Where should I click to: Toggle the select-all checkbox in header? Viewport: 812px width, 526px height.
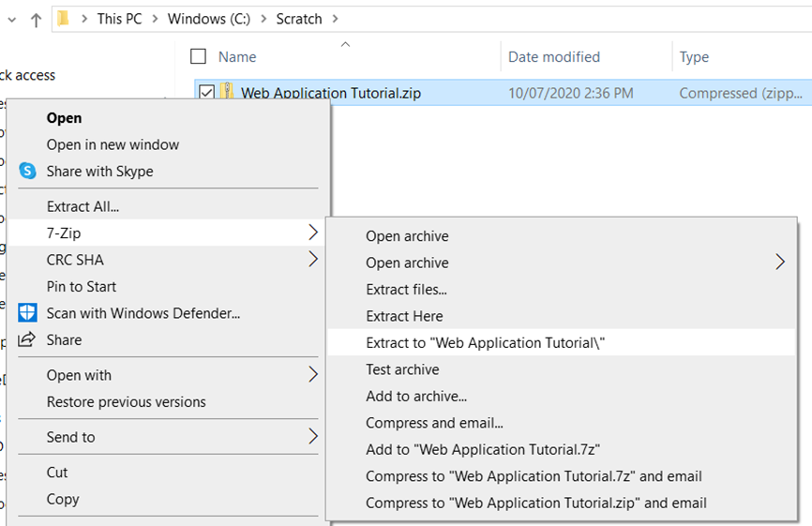[x=198, y=56]
